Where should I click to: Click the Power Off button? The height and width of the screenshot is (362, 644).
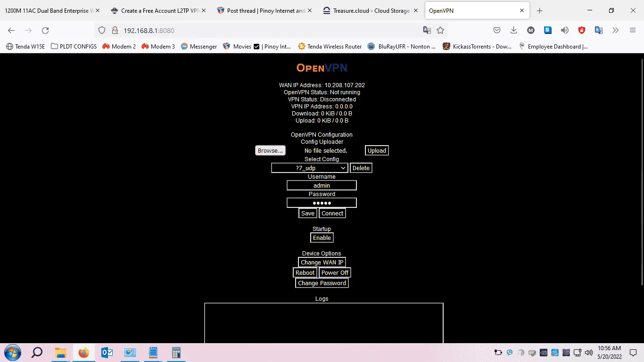(x=335, y=272)
